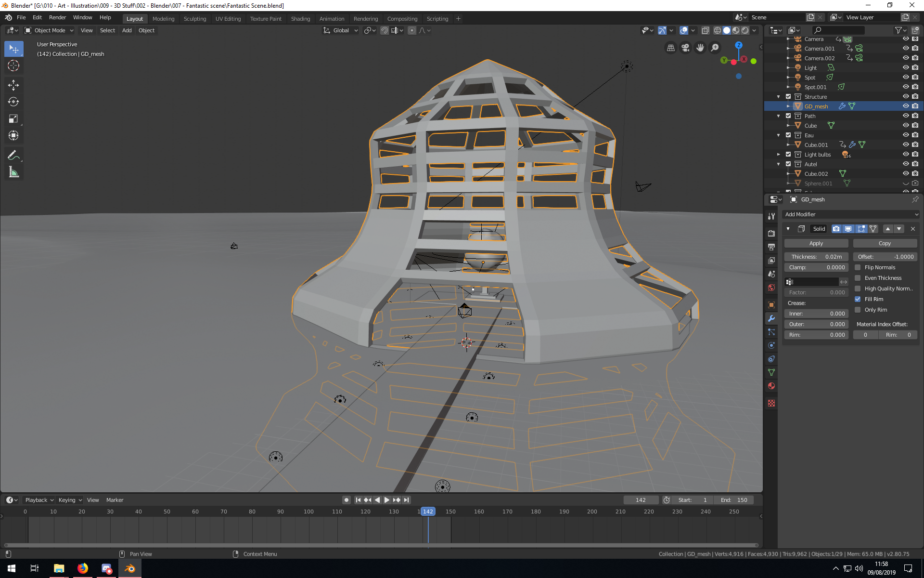The width and height of the screenshot is (924, 578).
Task: Hide GD_mesh with its eye icon
Action: pyautogui.click(x=905, y=106)
